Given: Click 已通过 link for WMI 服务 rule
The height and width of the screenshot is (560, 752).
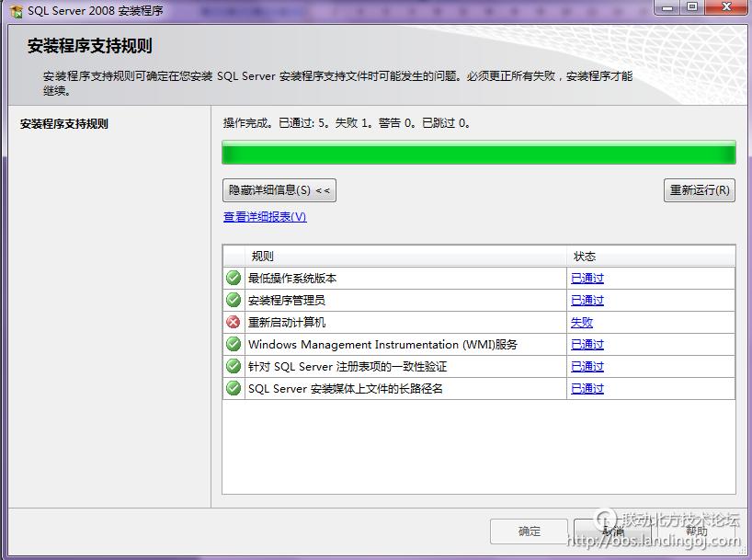Looking at the screenshot, I should coord(587,344).
